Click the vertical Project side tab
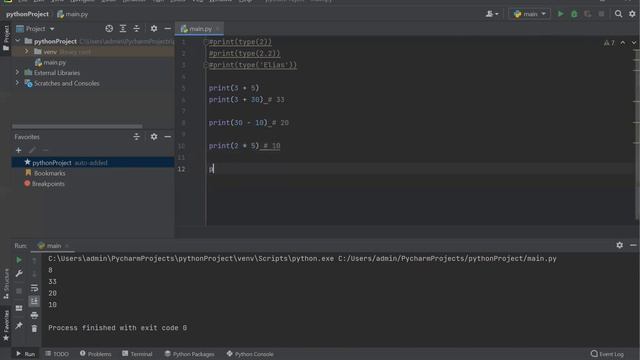This screenshot has width=640, height=360. tap(6, 38)
